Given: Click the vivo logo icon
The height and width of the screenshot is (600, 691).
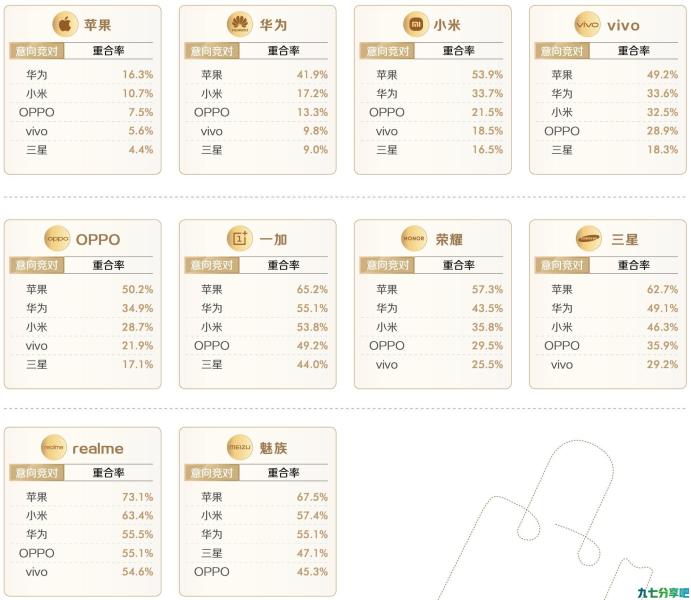Looking at the screenshot, I should point(587,24).
